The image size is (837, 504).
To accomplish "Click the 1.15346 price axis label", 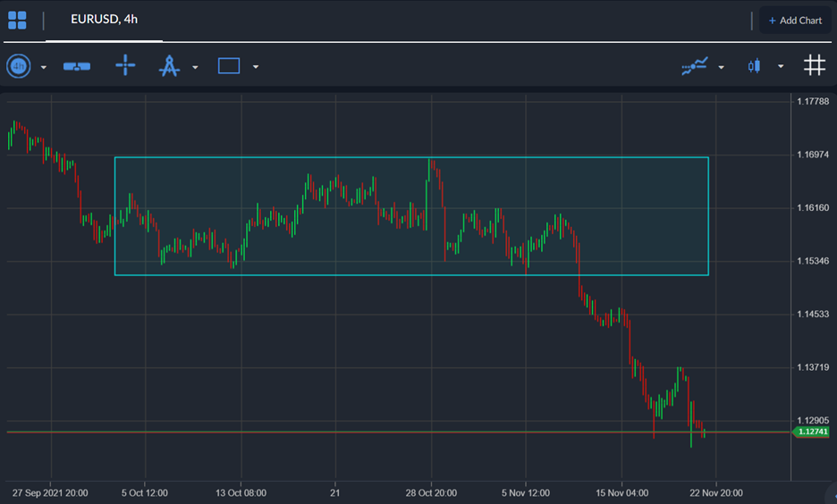I will (813, 261).
